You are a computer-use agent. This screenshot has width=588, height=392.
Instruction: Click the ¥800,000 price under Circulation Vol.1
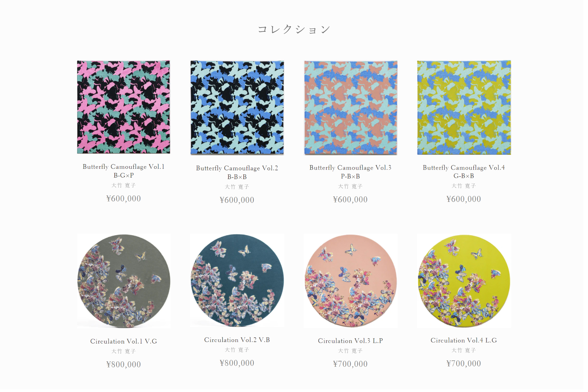(x=123, y=364)
